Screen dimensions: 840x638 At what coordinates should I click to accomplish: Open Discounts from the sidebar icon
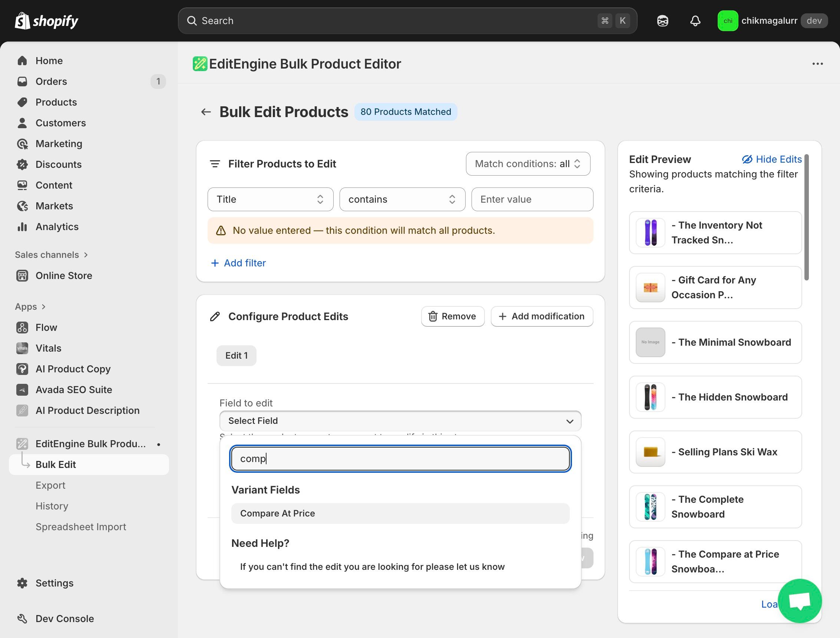click(x=22, y=165)
